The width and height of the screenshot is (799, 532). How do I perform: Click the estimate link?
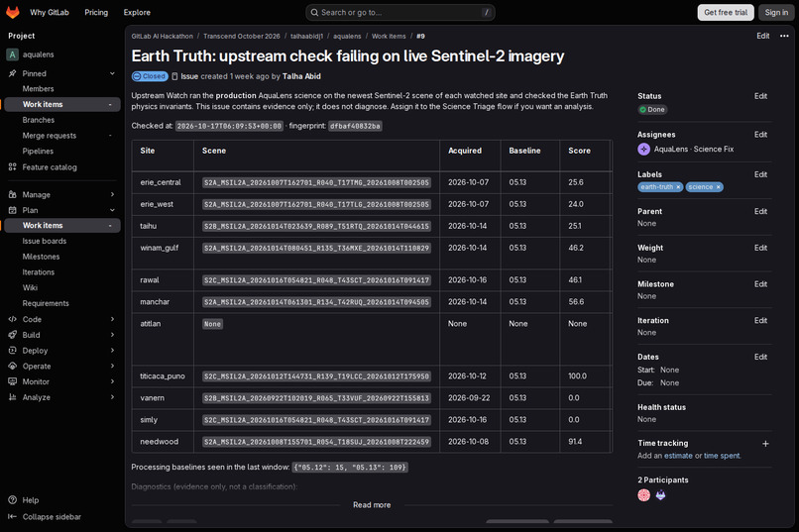coord(678,456)
